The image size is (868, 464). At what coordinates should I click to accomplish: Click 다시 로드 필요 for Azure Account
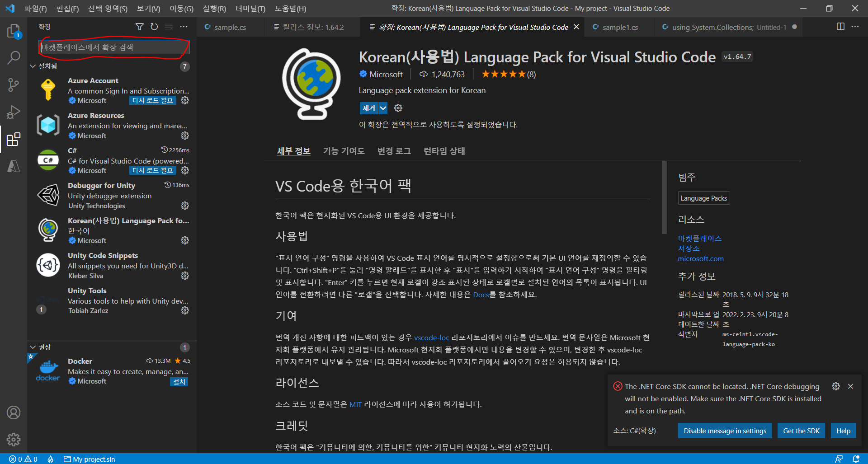pyautogui.click(x=152, y=100)
